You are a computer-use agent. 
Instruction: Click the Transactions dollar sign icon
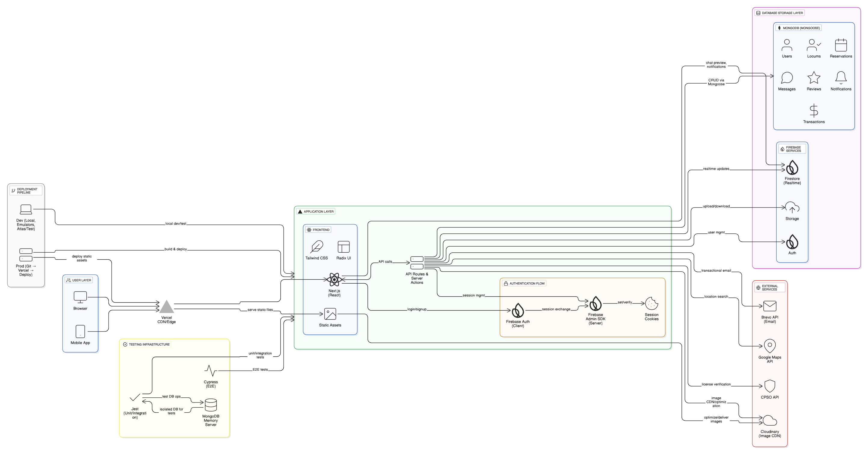coord(814,111)
